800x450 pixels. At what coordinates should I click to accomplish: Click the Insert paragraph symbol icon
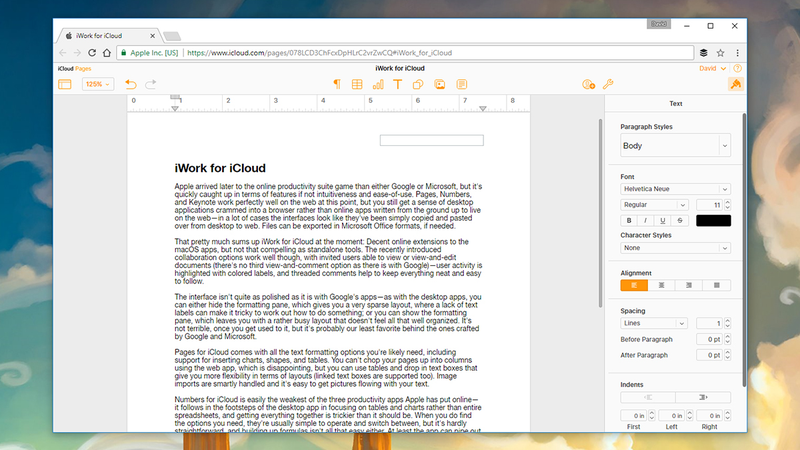coord(337,84)
